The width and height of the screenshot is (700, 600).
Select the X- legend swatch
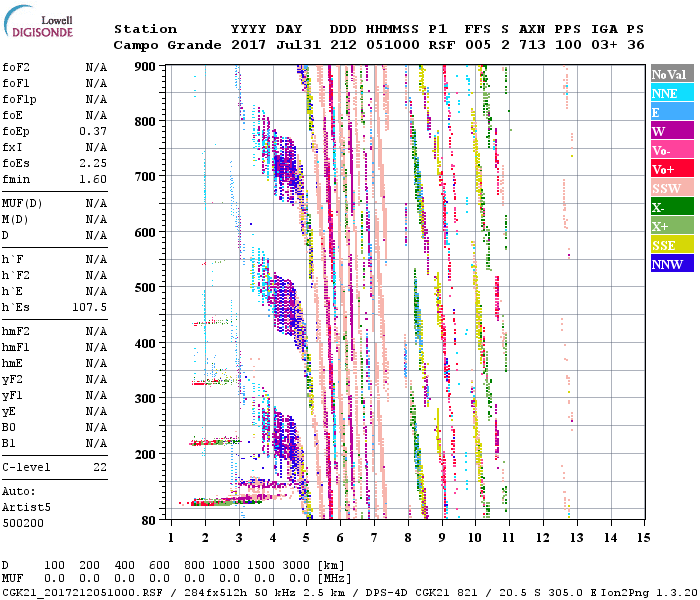coord(672,207)
